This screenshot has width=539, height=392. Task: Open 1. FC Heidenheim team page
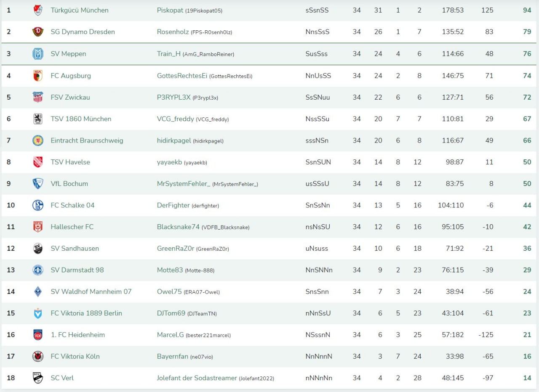[x=77, y=335]
